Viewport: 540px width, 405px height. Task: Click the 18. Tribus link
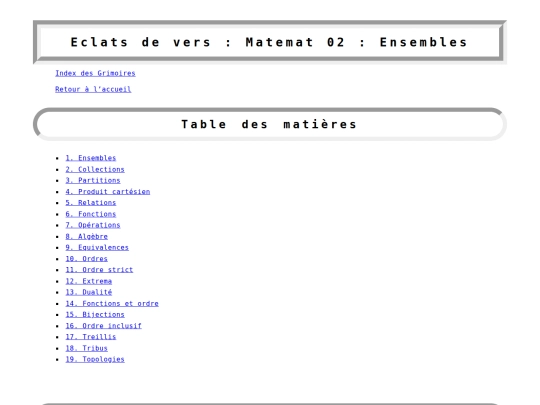coord(86,349)
